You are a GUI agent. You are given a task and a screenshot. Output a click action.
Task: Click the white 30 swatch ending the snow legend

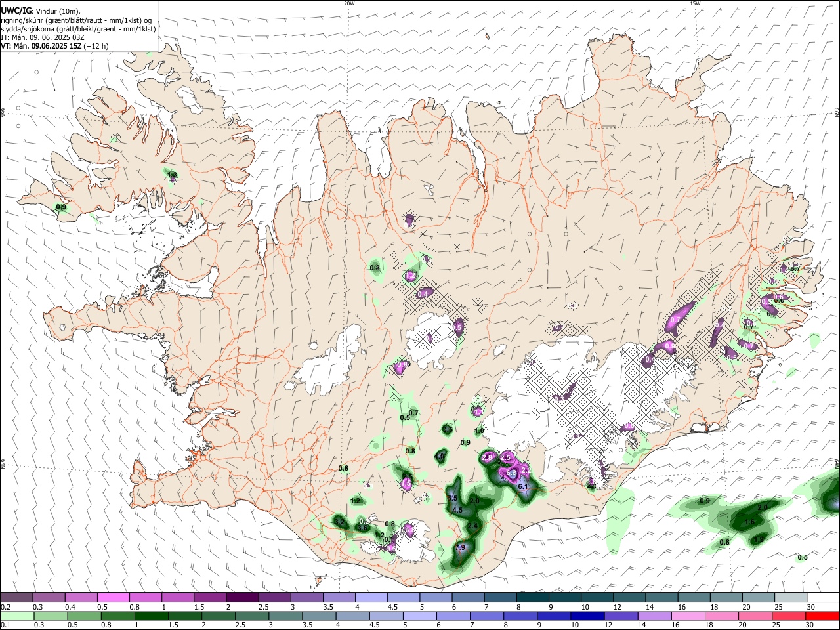coord(824,597)
